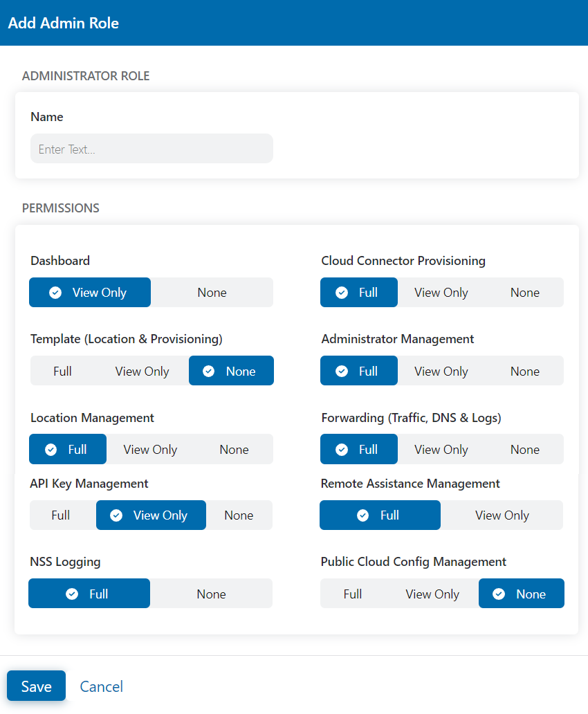Screen dimensions: 588x714
Task: Set Forwarding (Traffic, DNS & Logs) to None
Action: (x=524, y=449)
